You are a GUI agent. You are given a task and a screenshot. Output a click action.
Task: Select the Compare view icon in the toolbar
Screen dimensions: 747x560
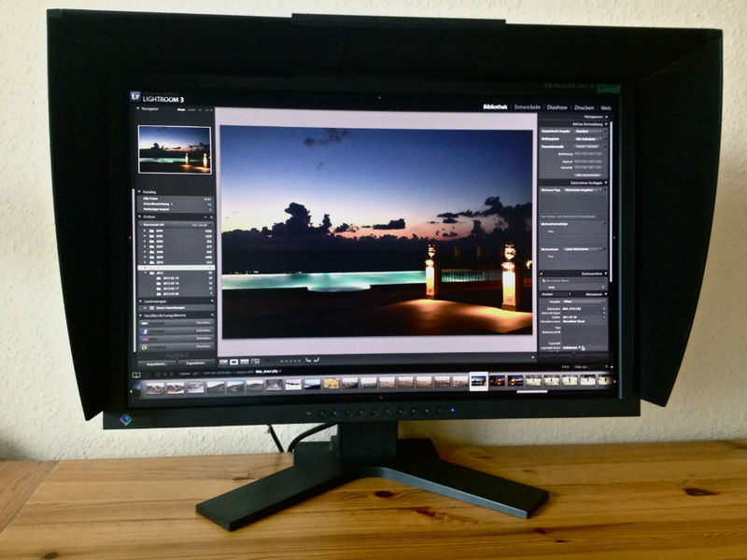pyautogui.click(x=245, y=362)
